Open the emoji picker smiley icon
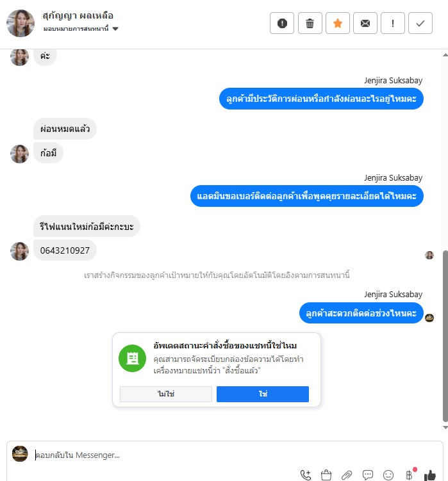This screenshot has width=448, height=481. click(x=388, y=475)
